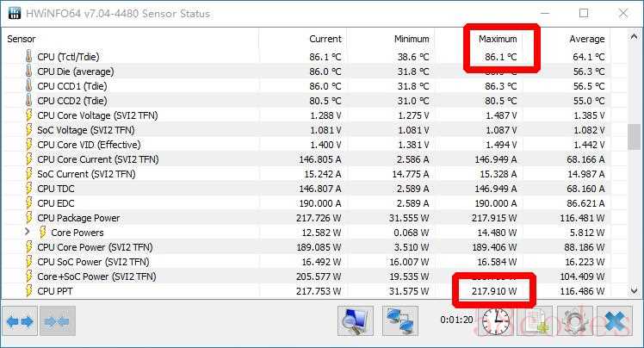Select the CPU Core Power (SVI2 TFN) label
This screenshot has width=644, height=348.
(95, 247)
